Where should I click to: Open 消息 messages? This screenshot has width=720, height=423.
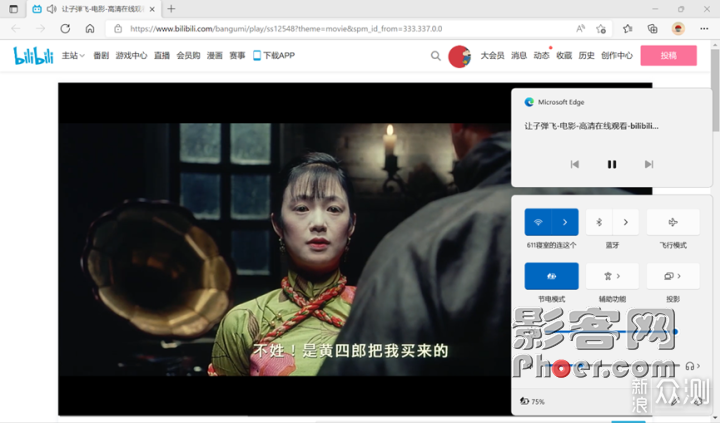point(519,56)
